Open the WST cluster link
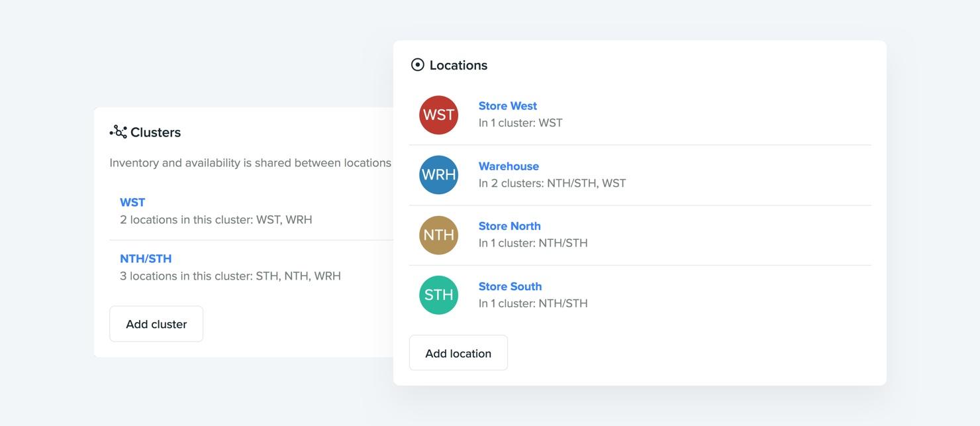The image size is (980, 426). (x=132, y=203)
